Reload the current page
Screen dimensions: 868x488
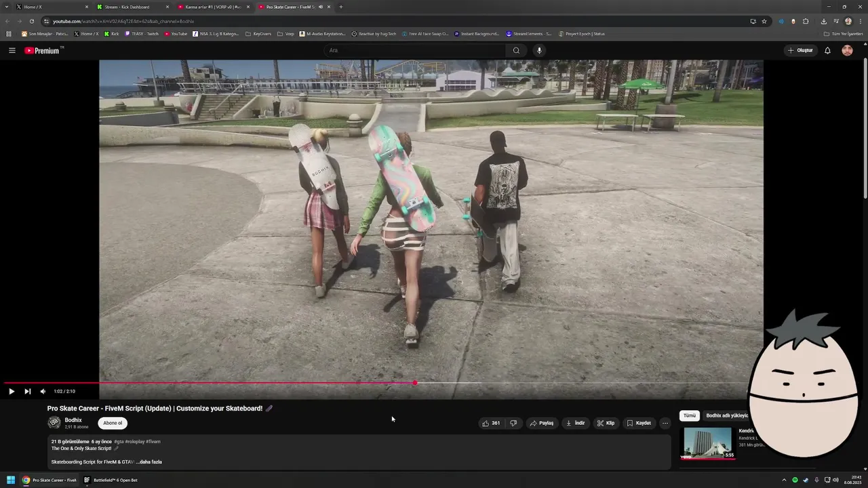point(31,21)
